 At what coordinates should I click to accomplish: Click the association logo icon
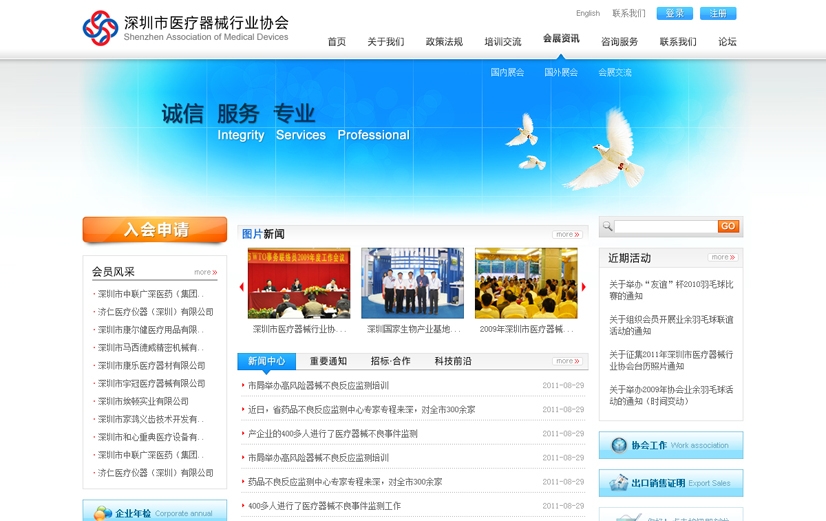pos(100,28)
